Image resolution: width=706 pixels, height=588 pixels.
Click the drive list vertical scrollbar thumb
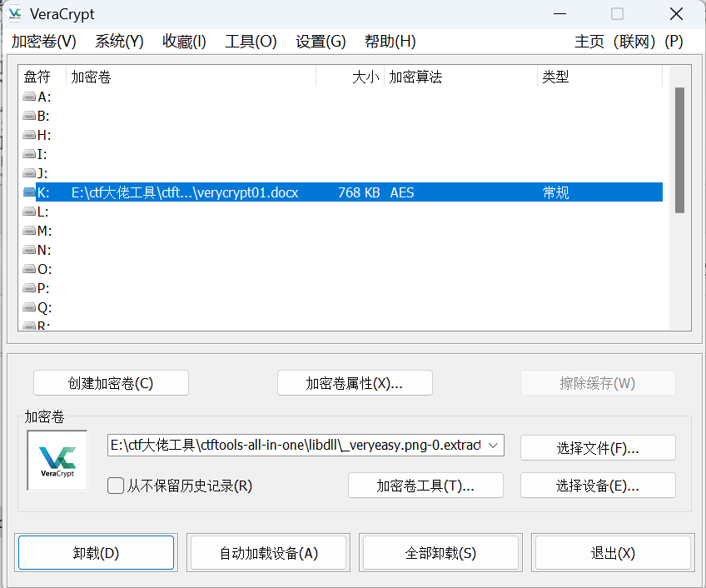coord(679,150)
